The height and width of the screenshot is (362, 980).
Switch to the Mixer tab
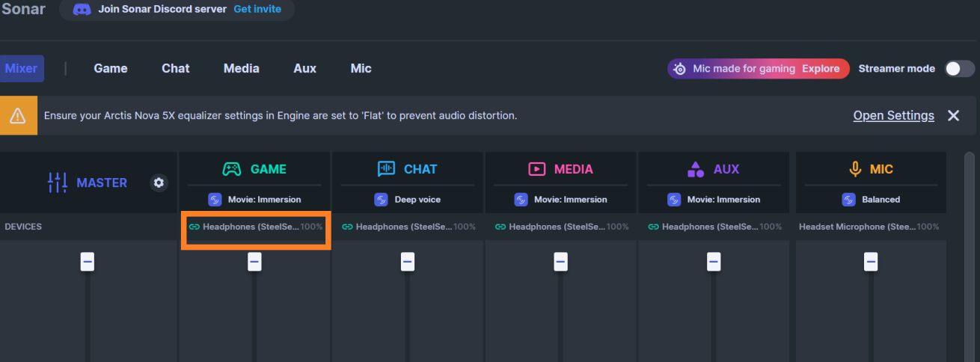tap(22, 69)
